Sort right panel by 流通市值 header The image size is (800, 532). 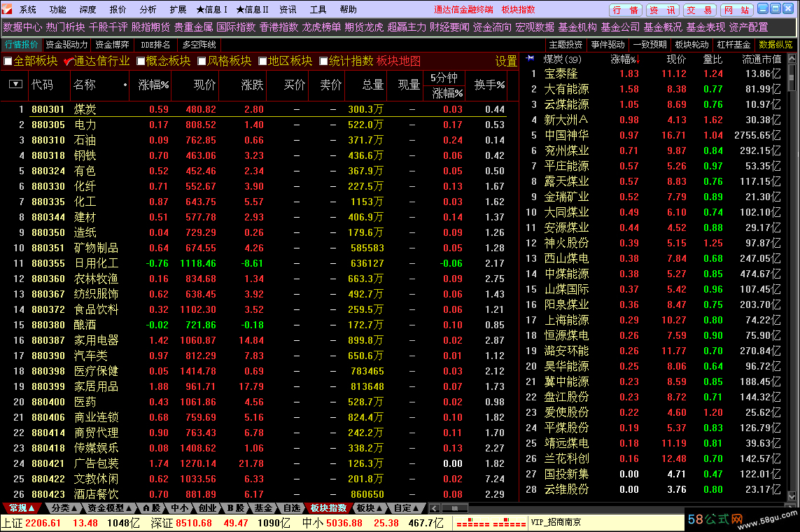762,59
